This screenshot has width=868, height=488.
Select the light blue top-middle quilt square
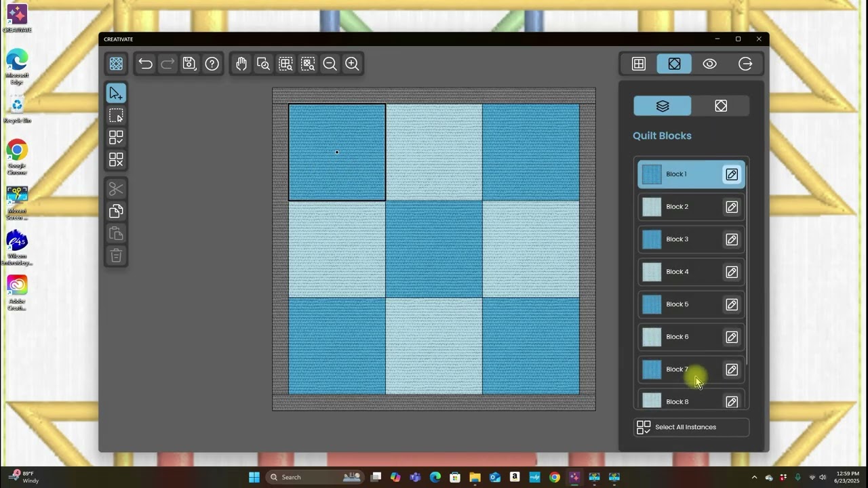(x=434, y=152)
